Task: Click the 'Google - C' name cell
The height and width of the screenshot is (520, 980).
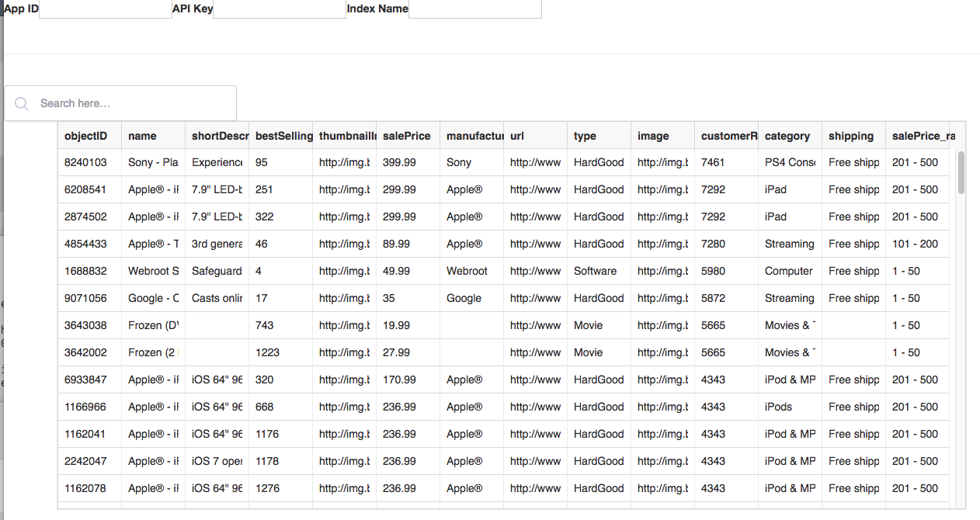Action: pyautogui.click(x=153, y=298)
